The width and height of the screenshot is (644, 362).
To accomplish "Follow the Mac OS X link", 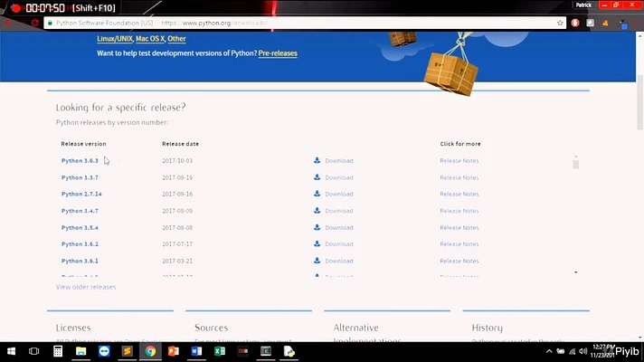I will click(x=150, y=39).
